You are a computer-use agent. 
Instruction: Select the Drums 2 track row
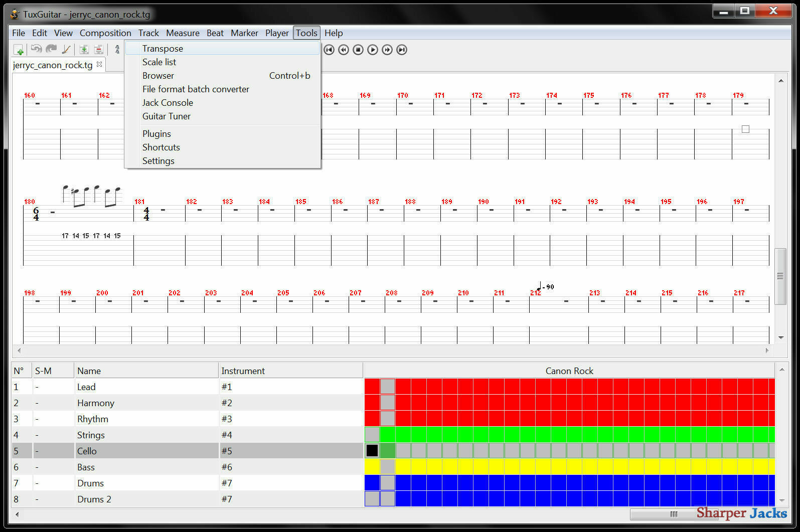point(187,499)
